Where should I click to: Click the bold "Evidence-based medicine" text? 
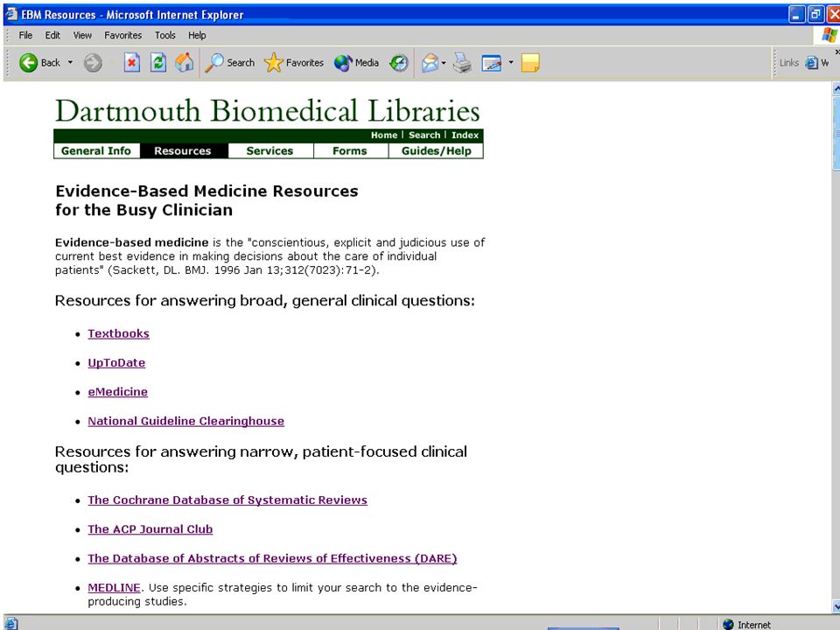click(x=132, y=242)
